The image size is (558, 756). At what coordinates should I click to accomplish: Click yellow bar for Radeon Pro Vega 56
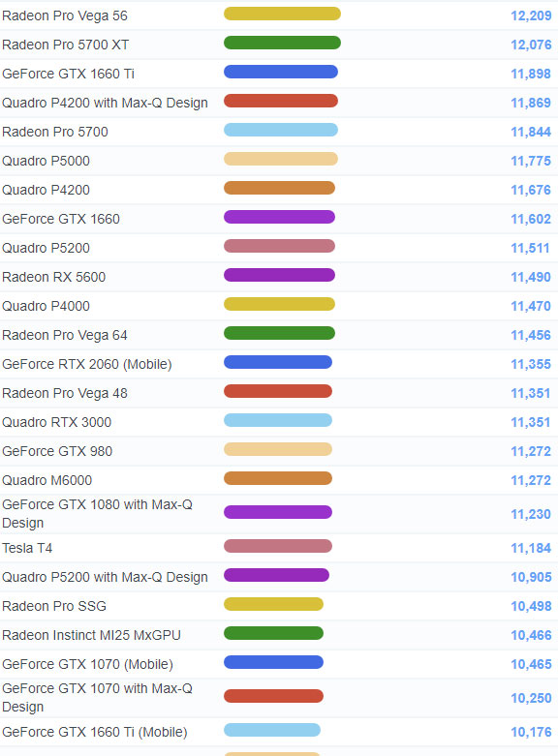pyautogui.click(x=282, y=14)
